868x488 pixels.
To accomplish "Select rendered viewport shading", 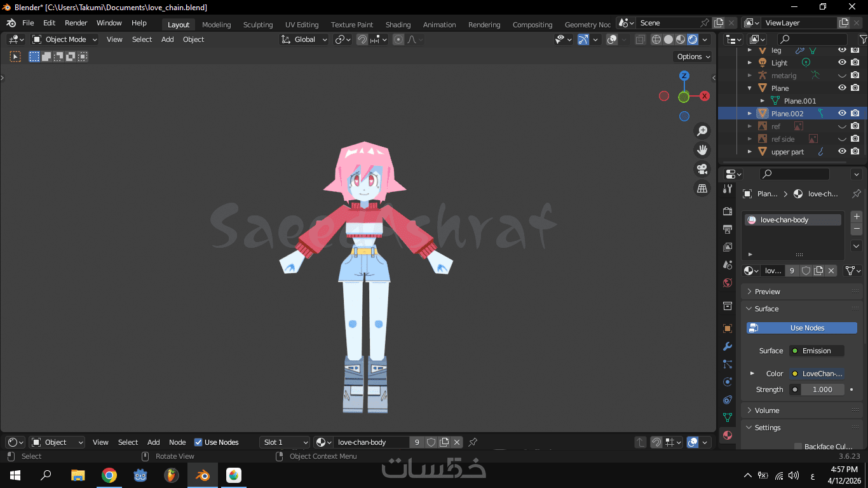I will tap(693, 39).
